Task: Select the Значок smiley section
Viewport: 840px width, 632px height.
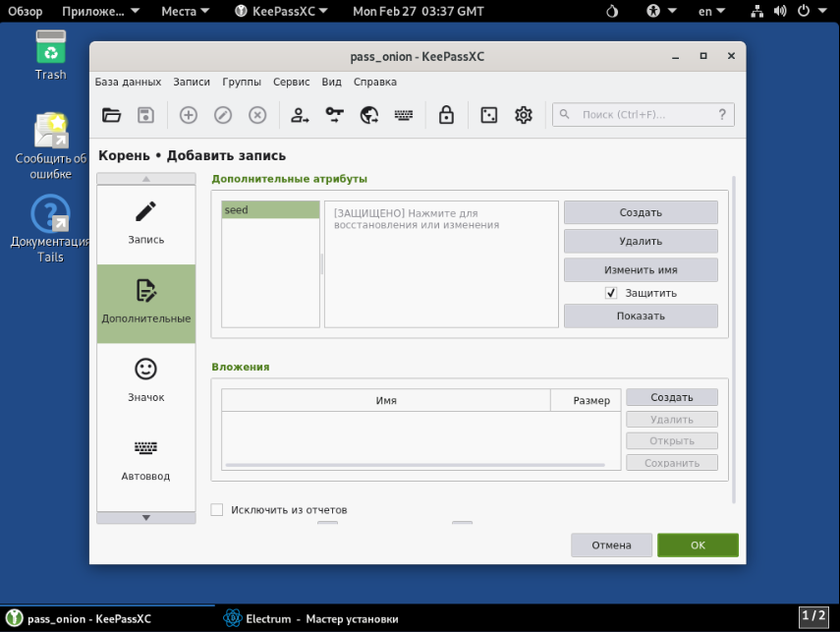Action: [145, 378]
